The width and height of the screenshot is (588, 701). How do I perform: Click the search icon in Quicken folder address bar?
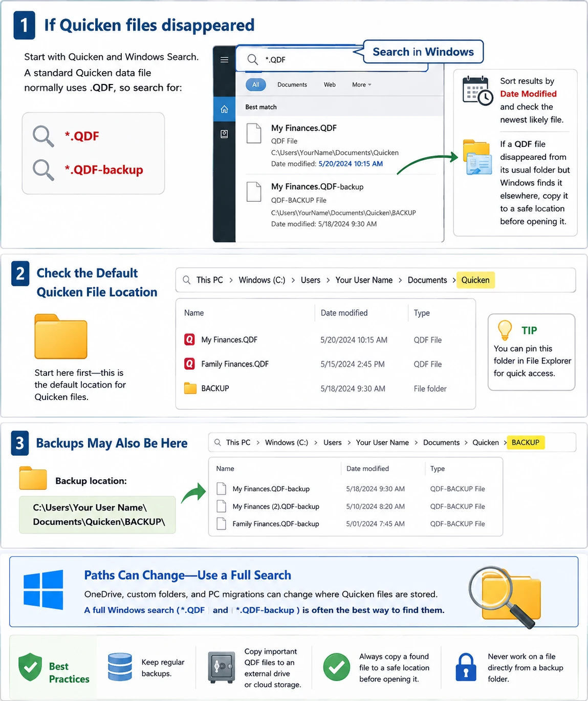187,280
